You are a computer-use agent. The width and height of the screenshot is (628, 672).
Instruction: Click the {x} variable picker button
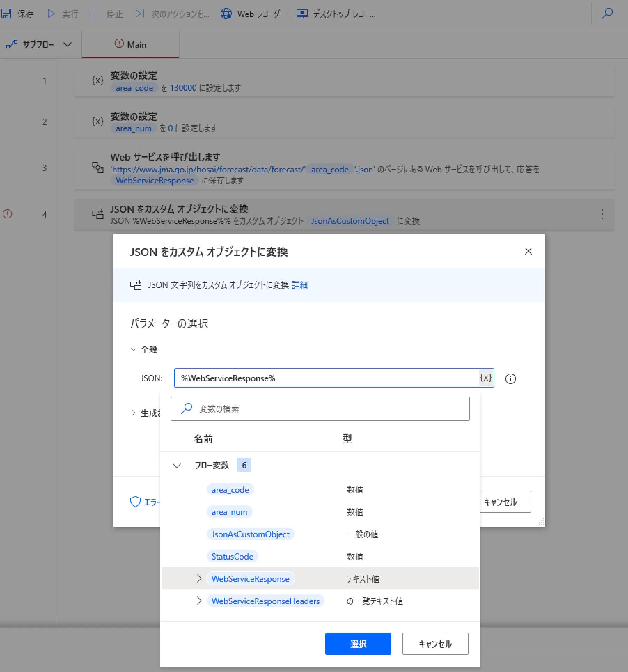click(x=486, y=378)
